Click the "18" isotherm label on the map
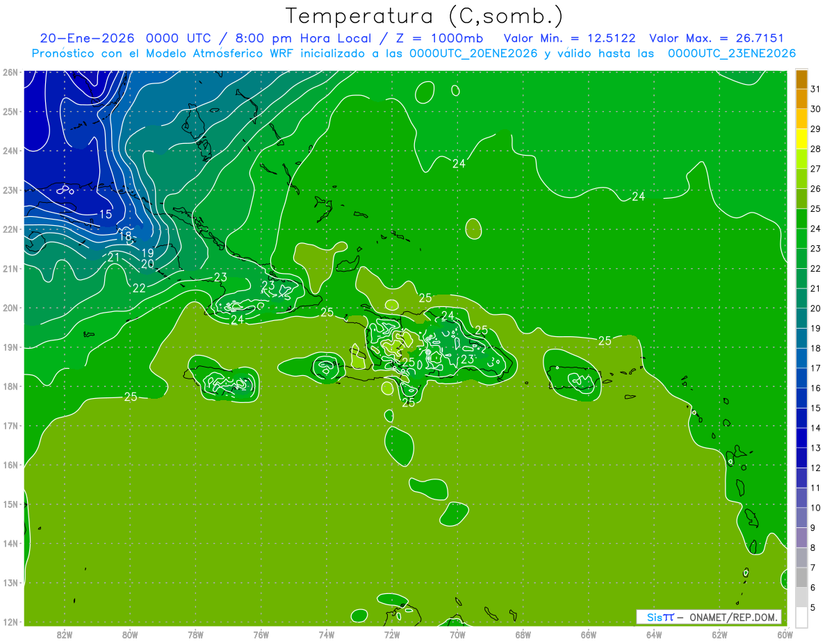The image size is (834, 644). 126,236
